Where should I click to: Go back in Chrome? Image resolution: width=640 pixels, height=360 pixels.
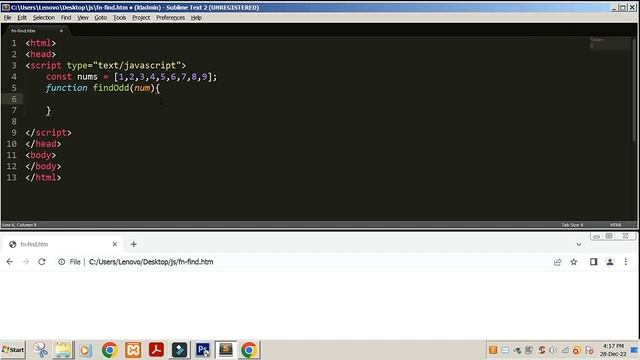10,262
